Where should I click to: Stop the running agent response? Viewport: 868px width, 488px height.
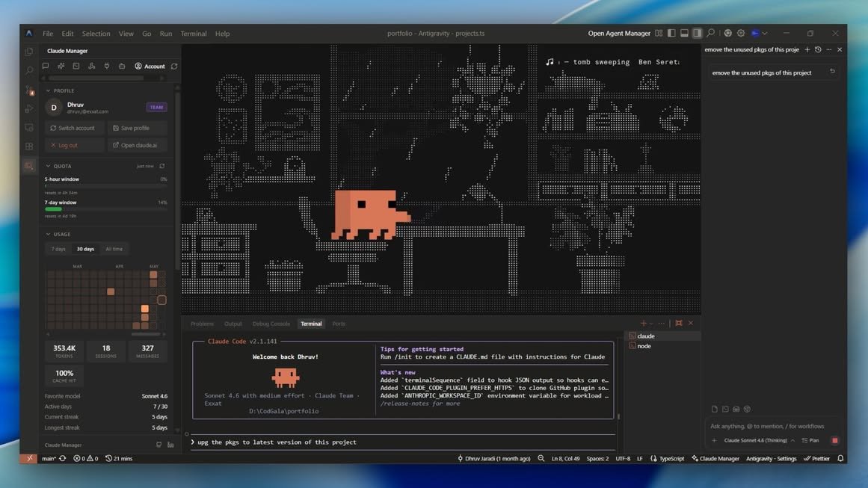835,440
